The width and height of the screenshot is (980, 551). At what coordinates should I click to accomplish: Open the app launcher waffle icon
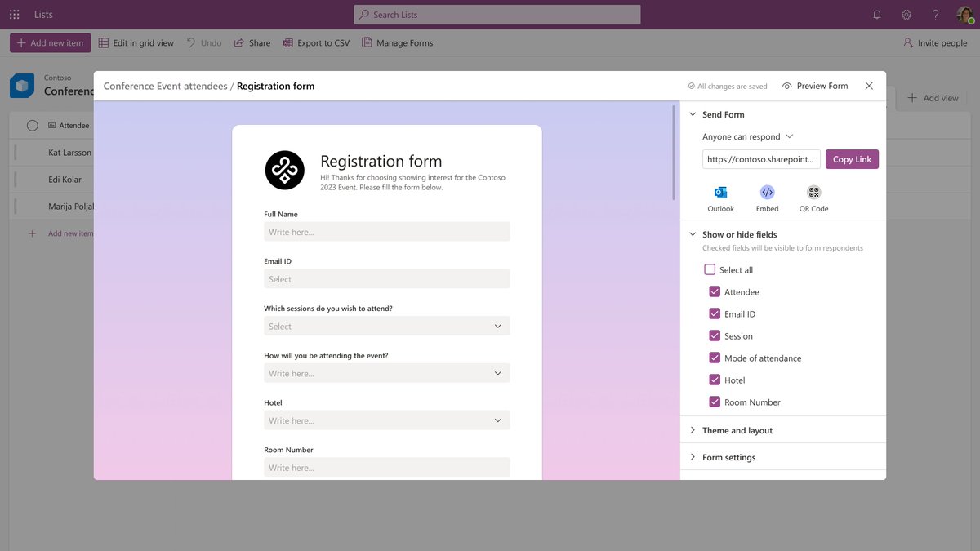pyautogui.click(x=14, y=14)
